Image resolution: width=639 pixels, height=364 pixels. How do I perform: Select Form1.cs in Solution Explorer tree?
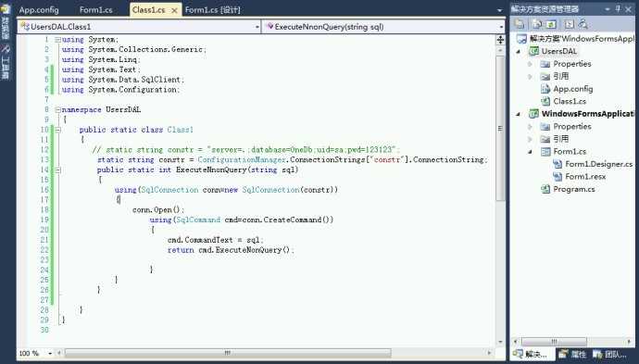570,152
